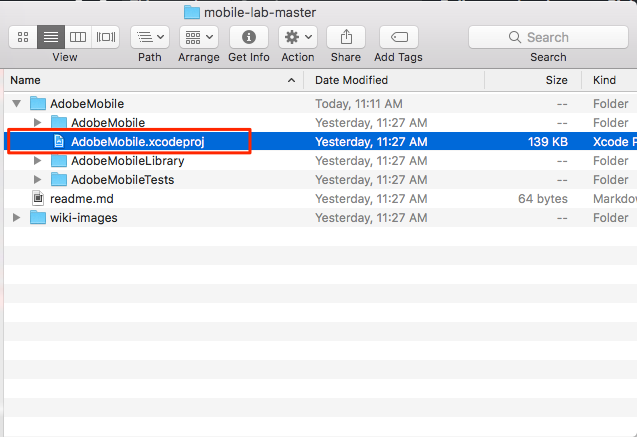Switch to column view
Image resolution: width=637 pixels, height=437 pixels.
click(78, 37)
